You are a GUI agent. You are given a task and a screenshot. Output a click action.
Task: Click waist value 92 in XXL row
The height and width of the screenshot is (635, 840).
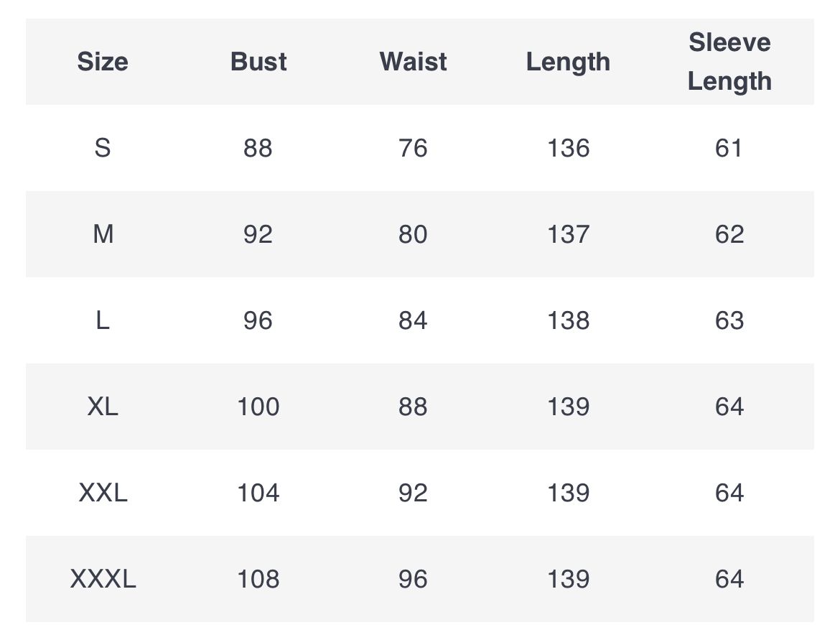pos(413,493)
